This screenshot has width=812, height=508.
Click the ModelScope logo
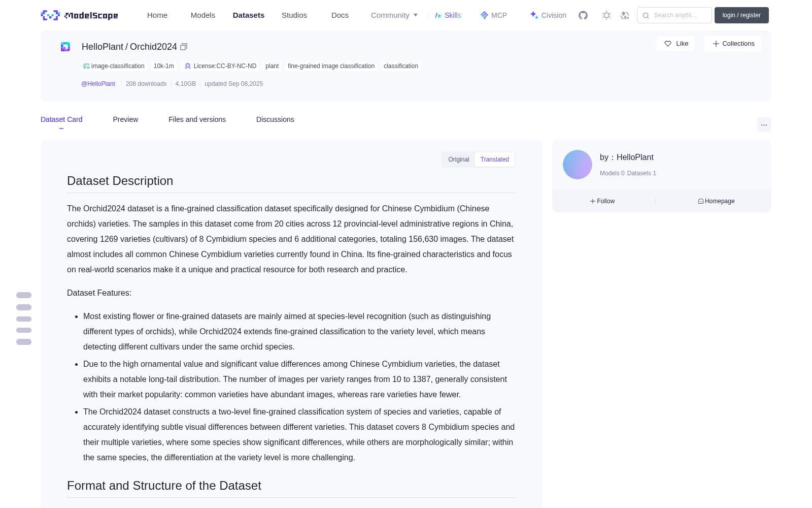[x=80, y=15]
